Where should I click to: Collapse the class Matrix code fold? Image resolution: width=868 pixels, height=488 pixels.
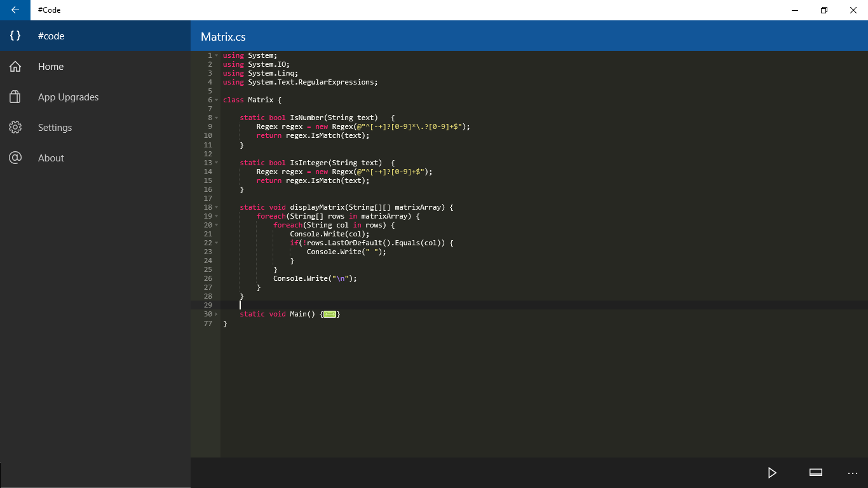pyautogui.click(x=215, y=100)
